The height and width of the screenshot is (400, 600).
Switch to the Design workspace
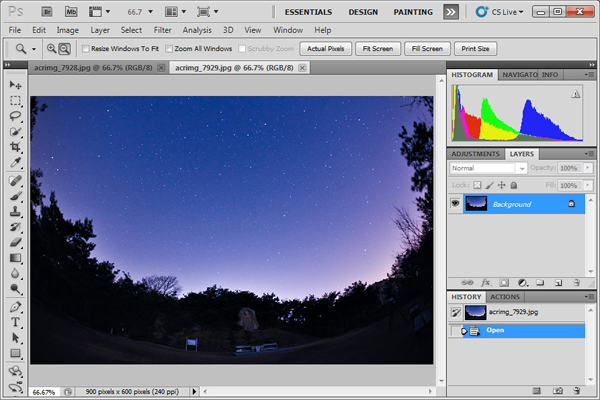(x=363, y=12)
